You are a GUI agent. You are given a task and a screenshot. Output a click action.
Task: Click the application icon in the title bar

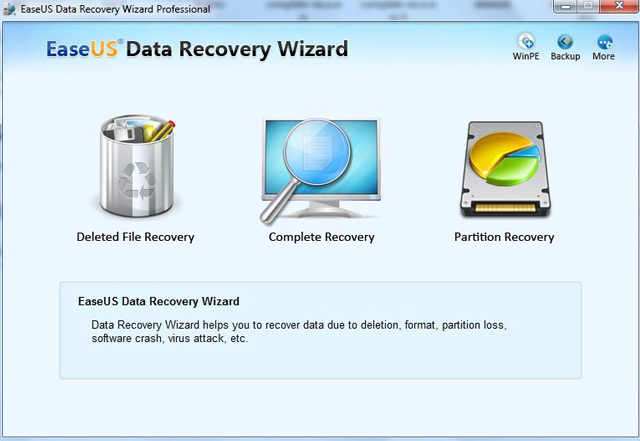9,9
